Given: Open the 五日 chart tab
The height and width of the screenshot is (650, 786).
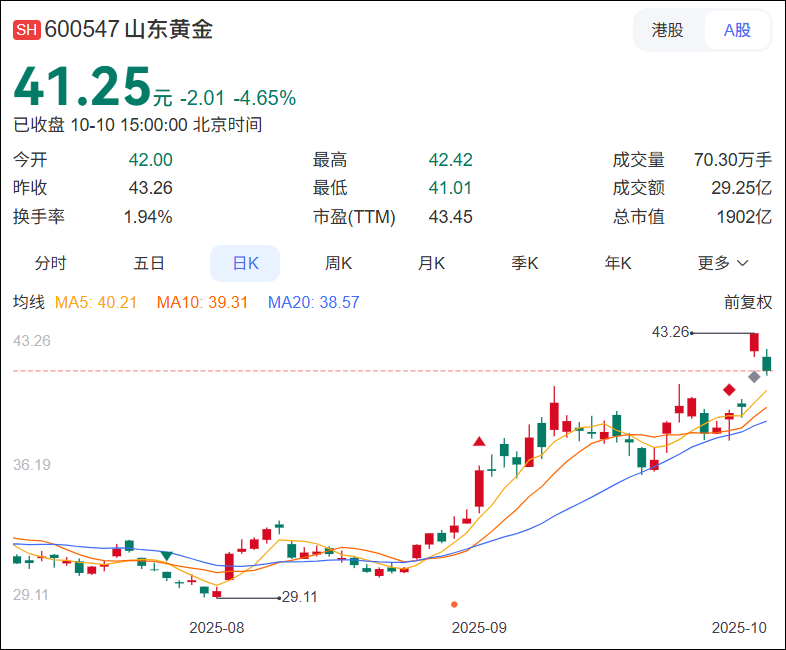Looking at the screenshot, I should 149,263.
